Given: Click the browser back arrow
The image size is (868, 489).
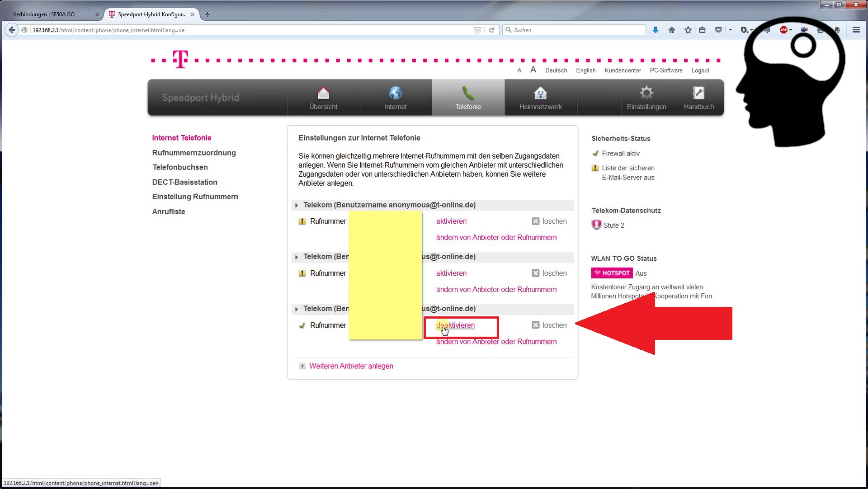Looking at the screenshot, I should 12,30.
